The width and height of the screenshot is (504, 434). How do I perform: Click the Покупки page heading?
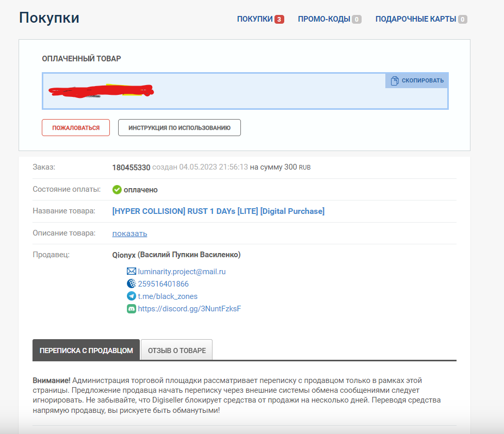(x=49, y=18)
